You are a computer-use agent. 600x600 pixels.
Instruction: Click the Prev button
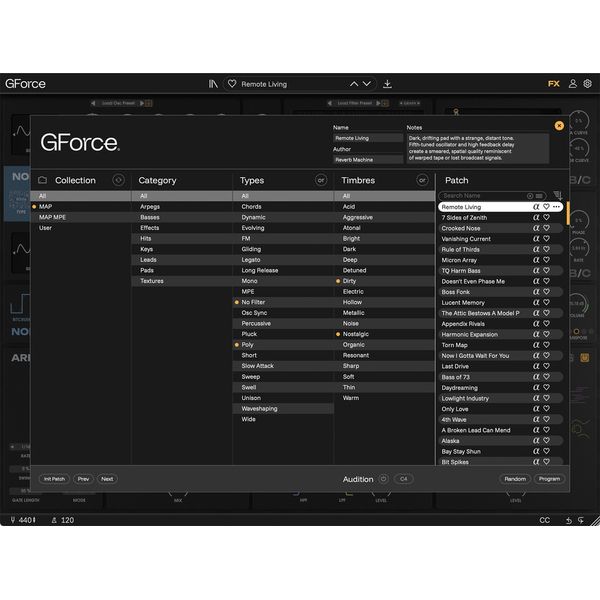tap(83, 479)
